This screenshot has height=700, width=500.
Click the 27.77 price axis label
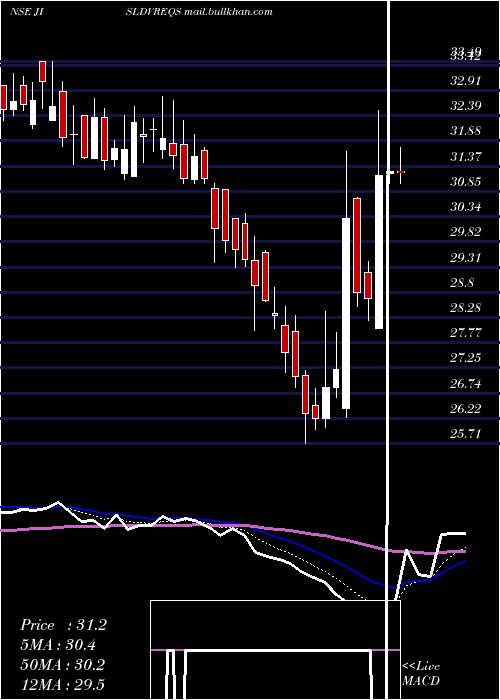pos(466,333)
